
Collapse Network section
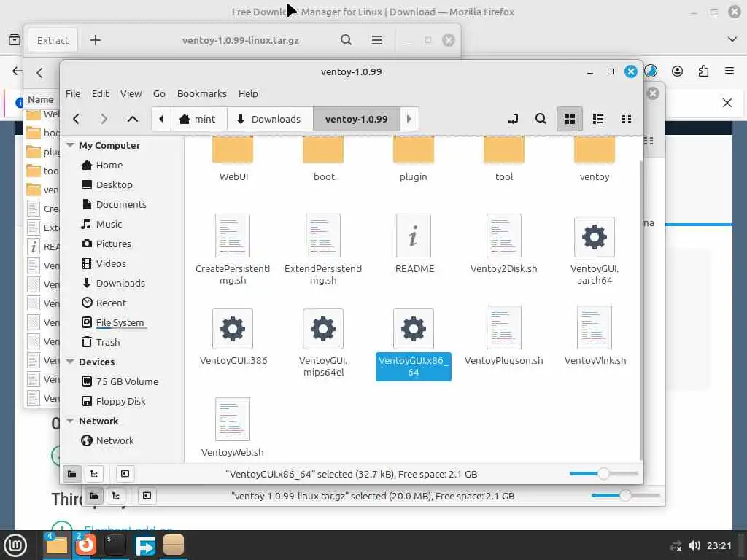71,421
